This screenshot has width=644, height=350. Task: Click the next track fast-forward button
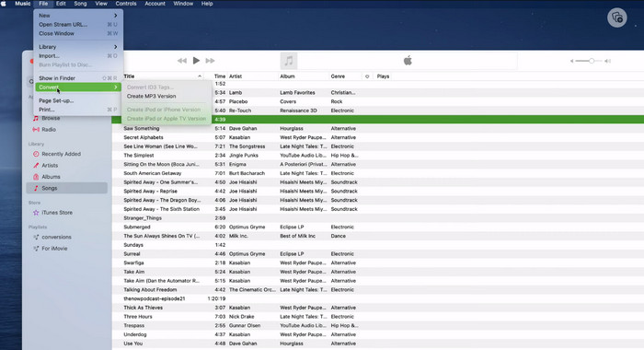211,61
